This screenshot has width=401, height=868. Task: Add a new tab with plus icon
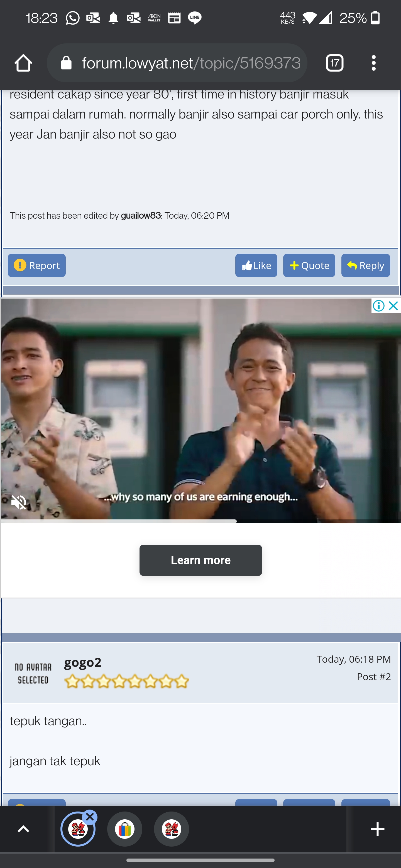coord(377,829)
